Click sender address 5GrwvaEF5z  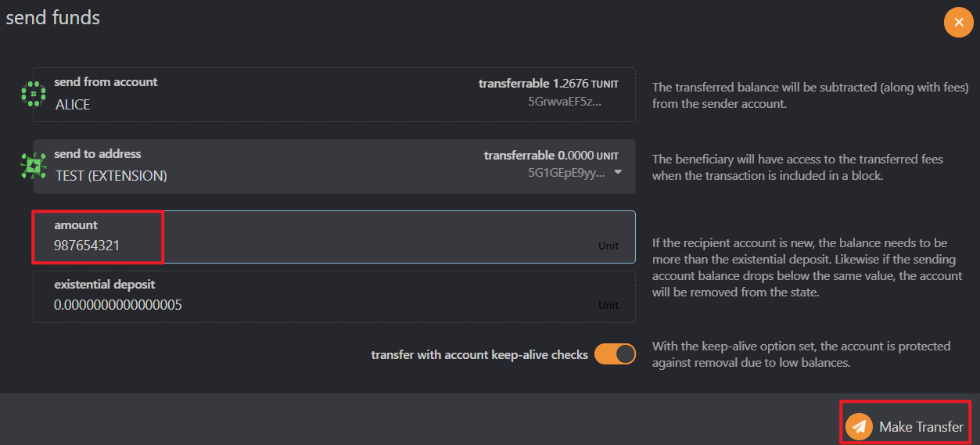pos(565,101)
